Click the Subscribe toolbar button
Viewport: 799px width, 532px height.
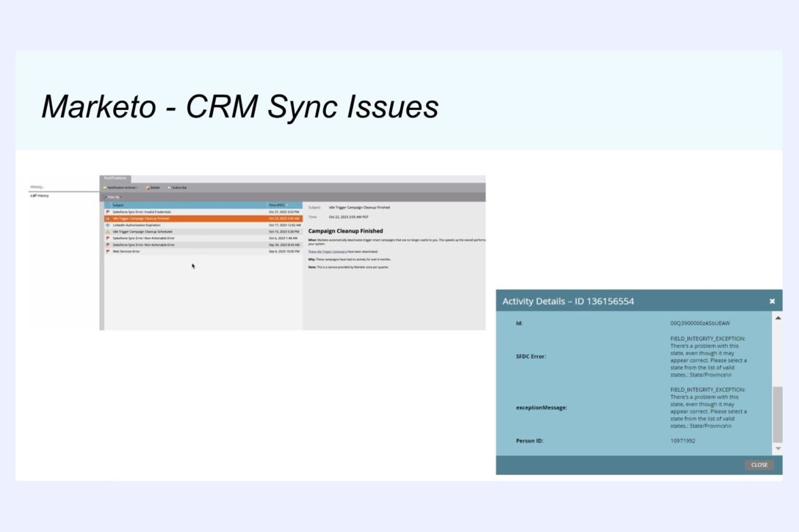tap(177, 188)
